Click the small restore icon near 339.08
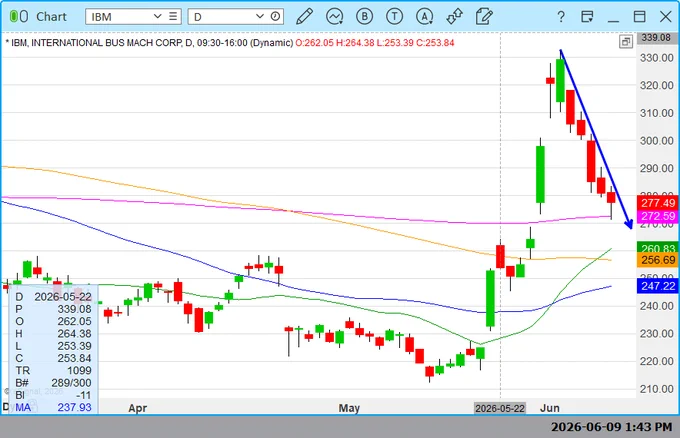Screen dimensions: 680x438 point(626,42)
